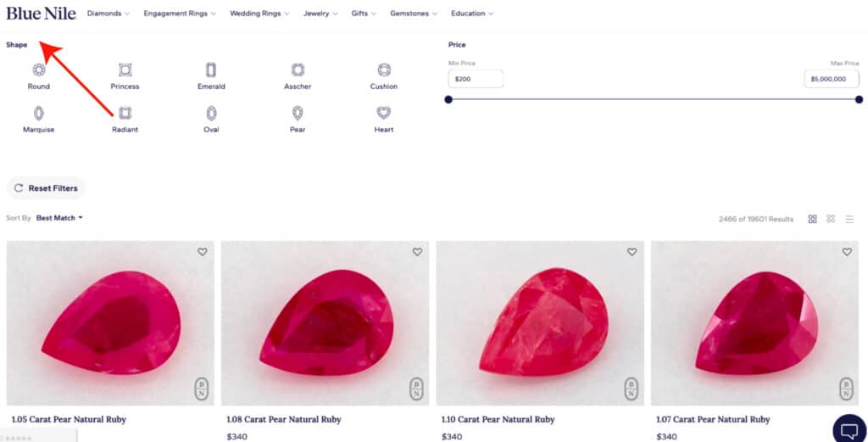868x442 pixels.
Task: Choose the Princess shape filter
Action: click(x=125, y=70)
